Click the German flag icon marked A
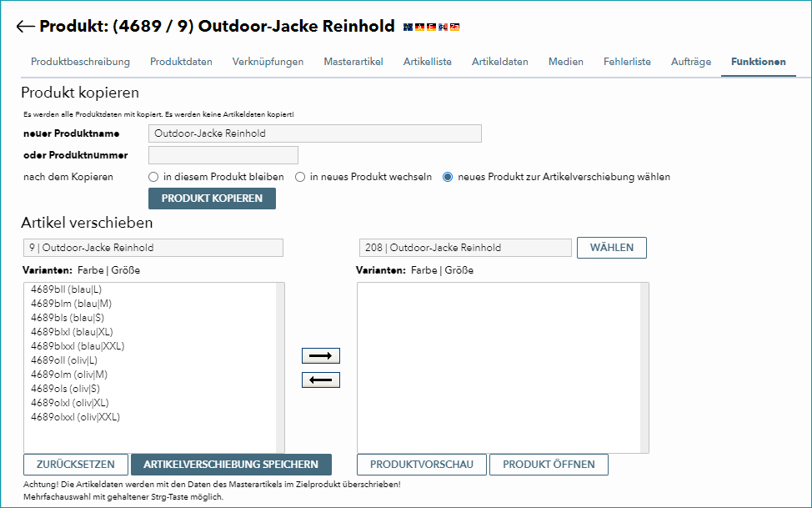812x508 pixels. [419, 27]
